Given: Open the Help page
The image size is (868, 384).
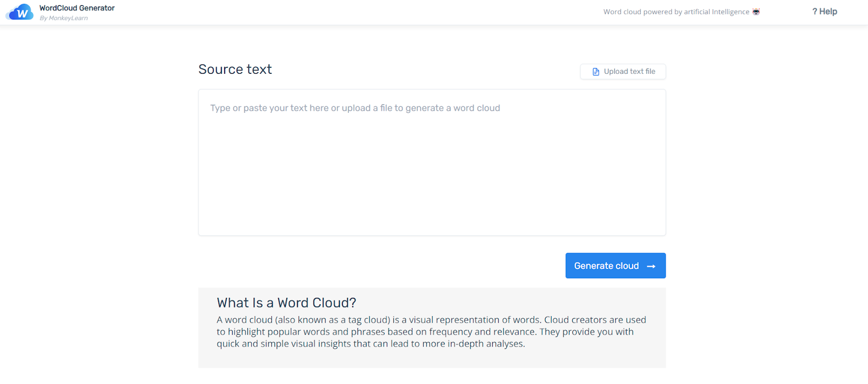Looking at the screenshot, I should (x=827, y=11).
